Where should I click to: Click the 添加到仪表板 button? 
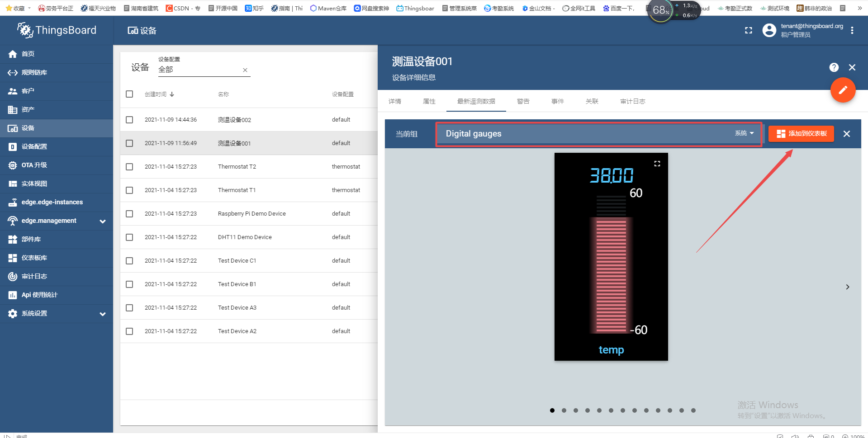(x=801, y=133)
